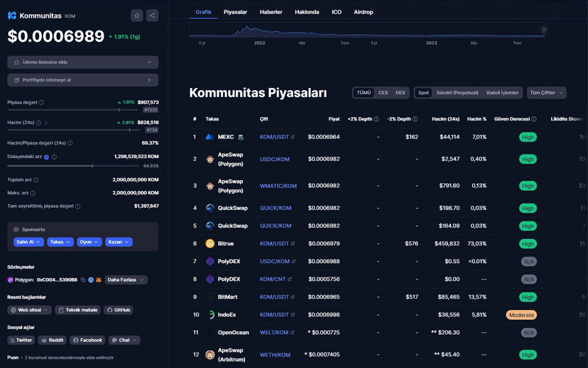Select Sürekli (Perpetual) market type
Viewport: 588px width, 368px height.
[x=457, y=93]
